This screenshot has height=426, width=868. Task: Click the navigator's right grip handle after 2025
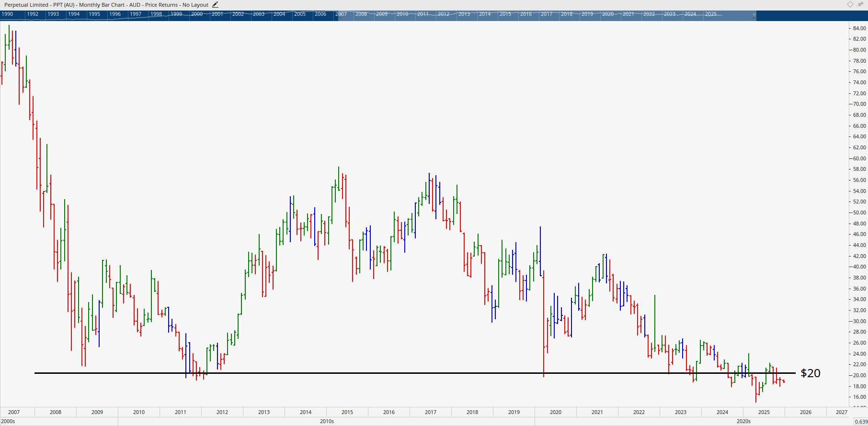coord(754,15)
